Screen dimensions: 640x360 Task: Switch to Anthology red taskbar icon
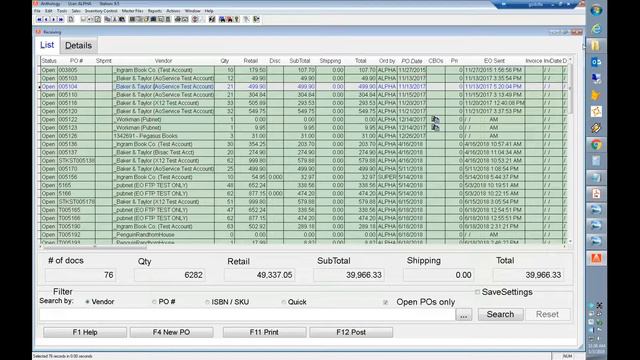[x=596, y=258]
